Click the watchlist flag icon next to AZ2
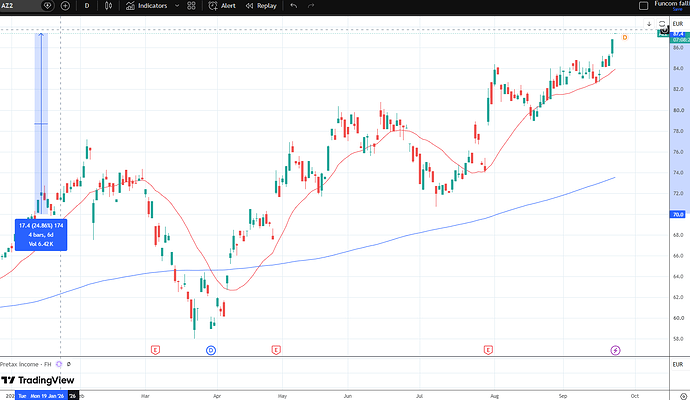The image size is (690, 400). coord(47,6)
